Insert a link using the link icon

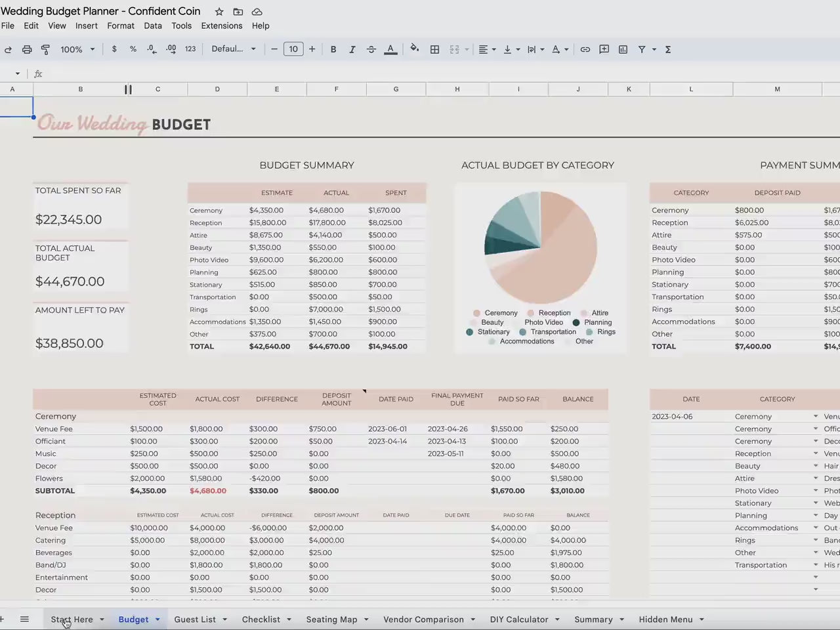(585, 49)
